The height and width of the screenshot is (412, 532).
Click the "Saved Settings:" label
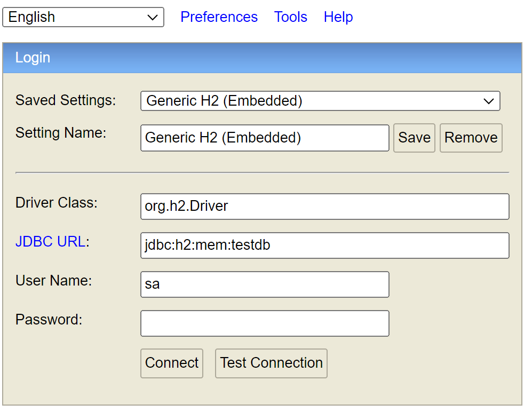pos(66,100)
